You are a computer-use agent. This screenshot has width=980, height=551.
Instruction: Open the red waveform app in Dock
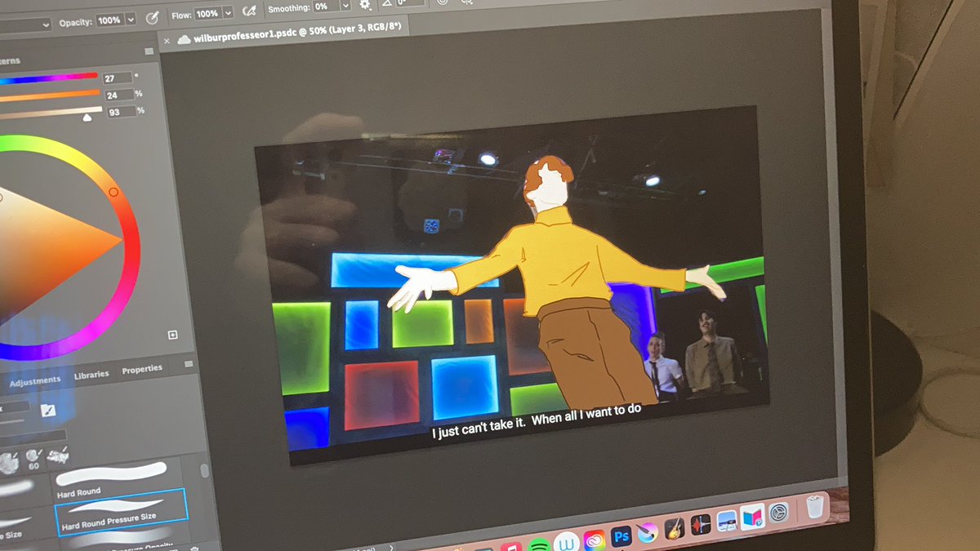(x=701, y=525)
